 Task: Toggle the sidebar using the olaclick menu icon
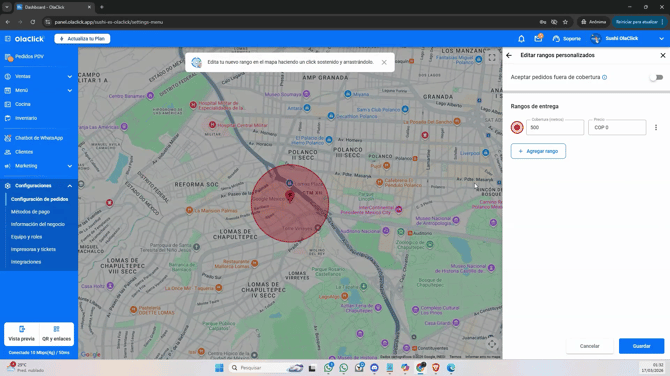tap(8, 39)
